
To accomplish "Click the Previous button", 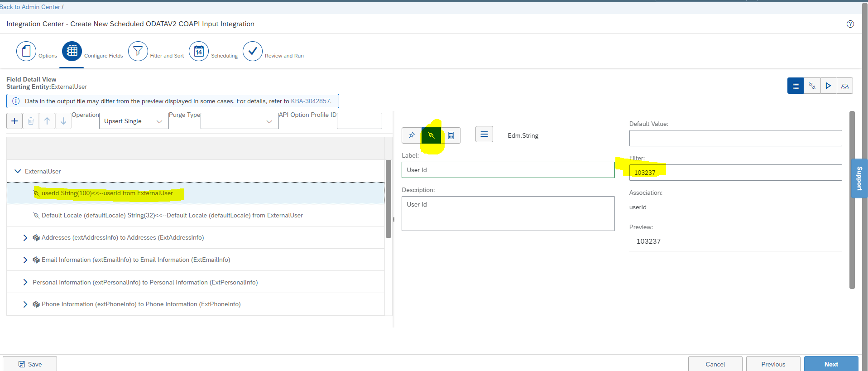I will (x=773, y=364).
